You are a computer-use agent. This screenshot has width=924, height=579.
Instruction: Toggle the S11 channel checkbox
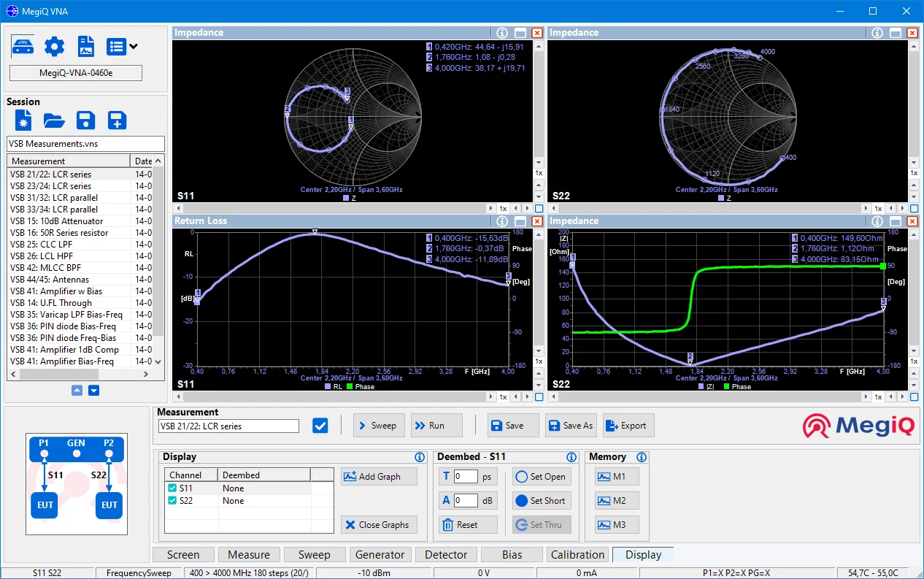(x=172, y=488)
